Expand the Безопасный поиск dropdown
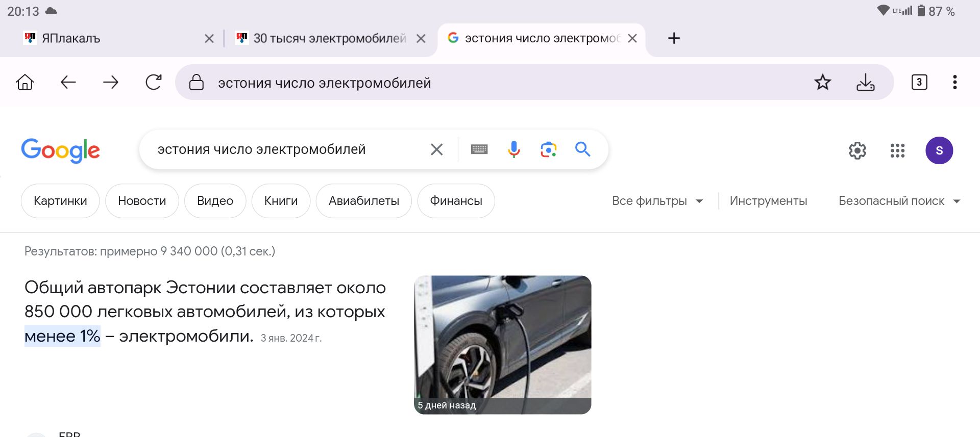 899,201
